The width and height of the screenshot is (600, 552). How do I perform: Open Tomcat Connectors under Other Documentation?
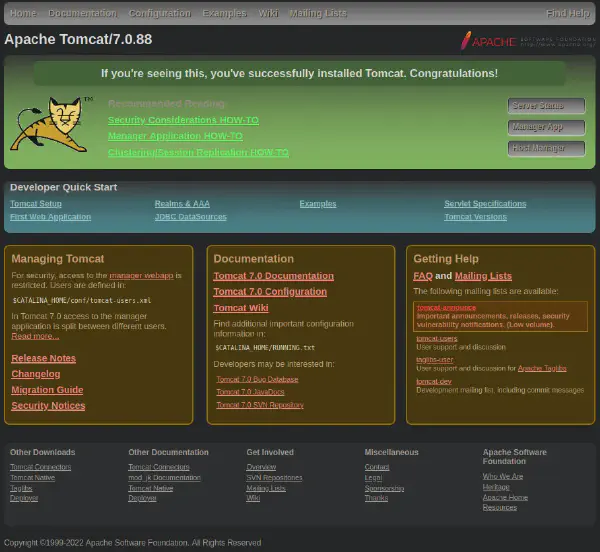pyautogui.click(x=159, y=467)
